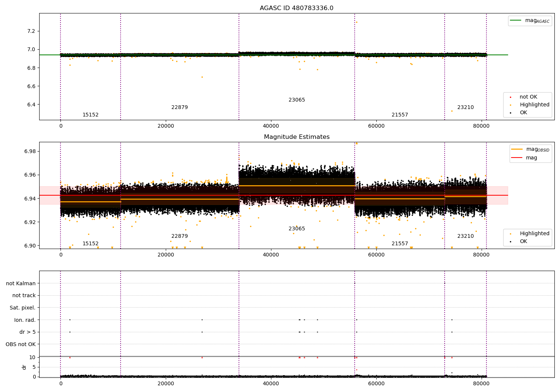Image resolution: width=560 pixels, height=392 pixels.
Task: Click the 6.90 y-axis tick label
Action: point(29,246)
